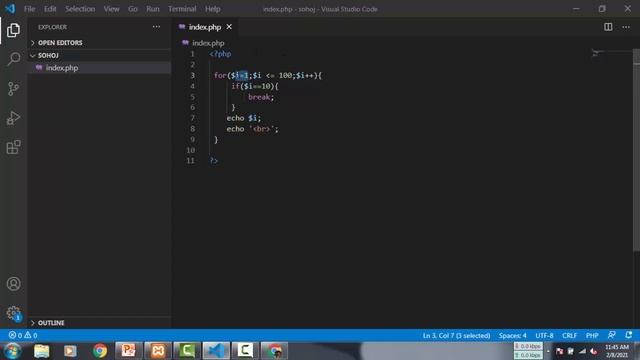The image size is (640, 360).
Task: Open notifications bell in status bar
Action: pos(629,335)
